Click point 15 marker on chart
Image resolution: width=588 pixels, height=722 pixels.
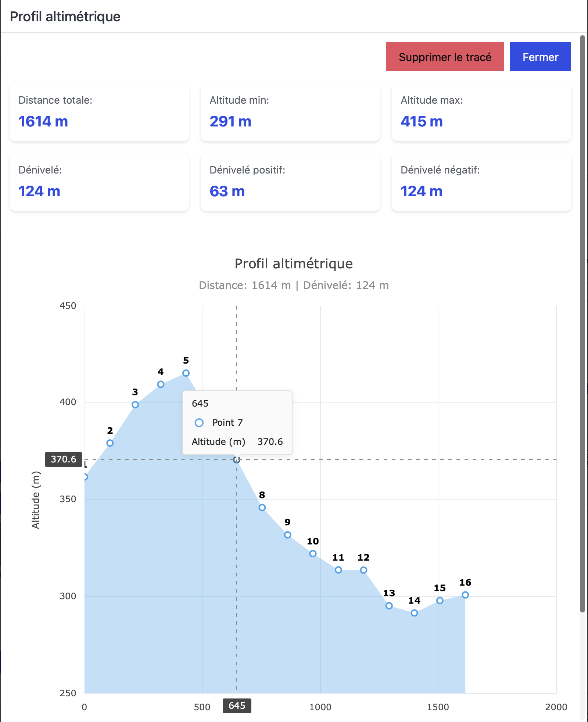pos(440,601)
